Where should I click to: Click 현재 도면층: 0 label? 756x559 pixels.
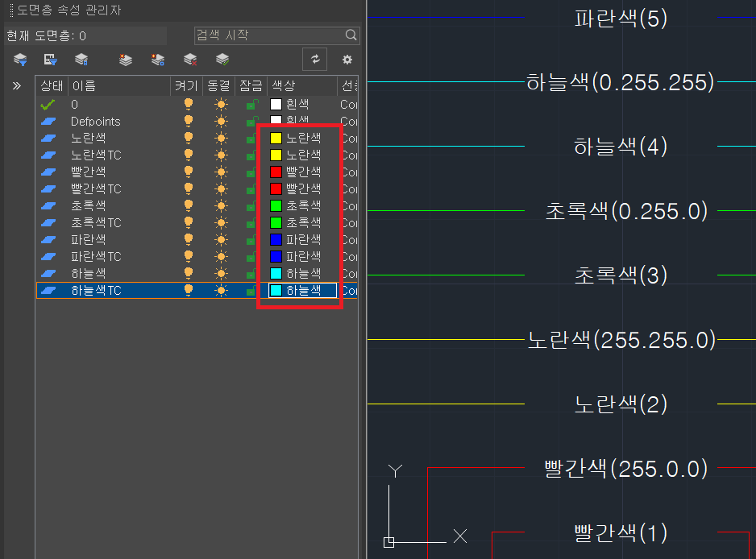tap(46, 36)
